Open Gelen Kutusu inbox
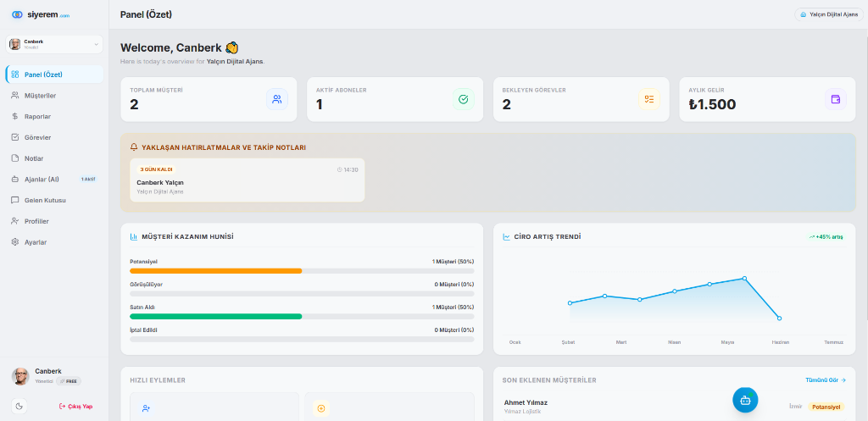 coord(54,200)
